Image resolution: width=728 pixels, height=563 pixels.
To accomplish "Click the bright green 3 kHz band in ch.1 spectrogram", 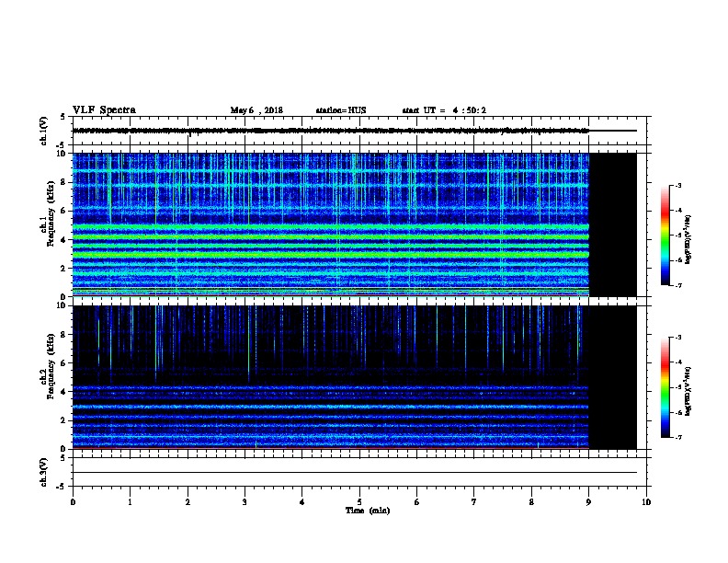I will click(331, 255).
